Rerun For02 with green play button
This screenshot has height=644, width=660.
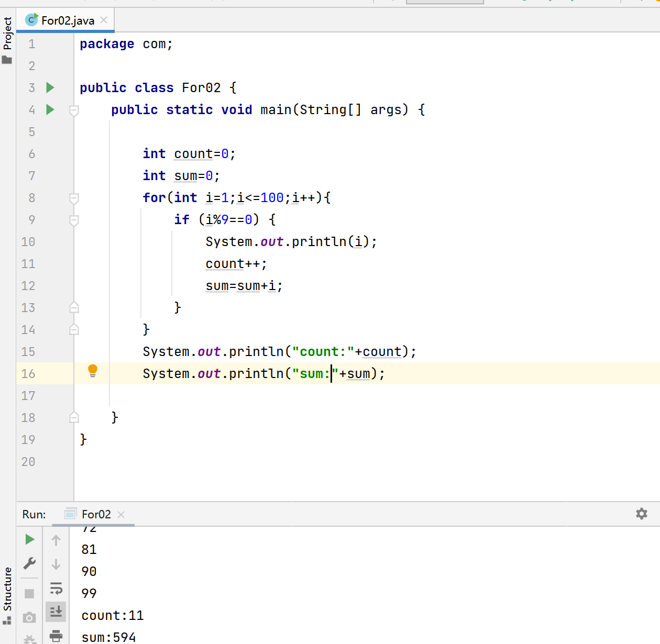click(30, 539)
